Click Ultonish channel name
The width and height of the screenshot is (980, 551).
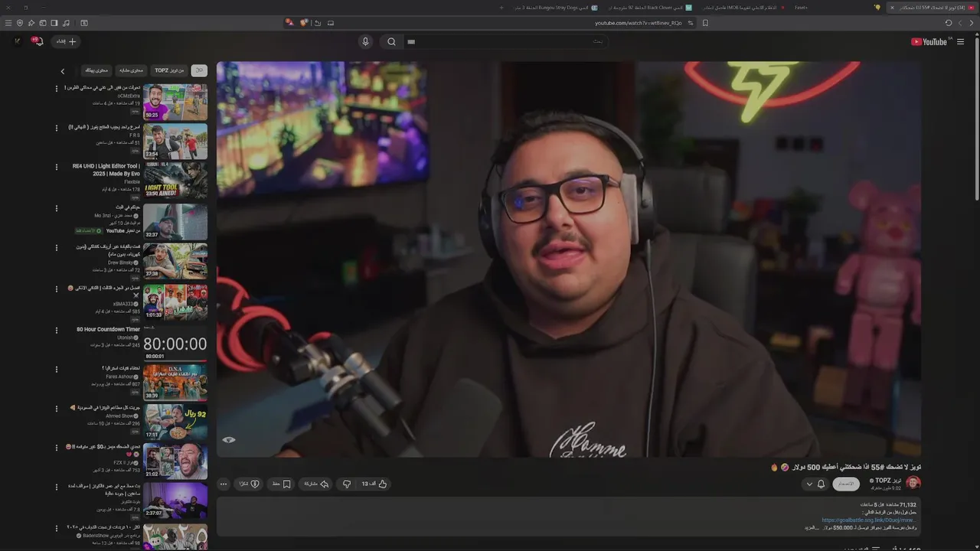[x=126, y=337]
